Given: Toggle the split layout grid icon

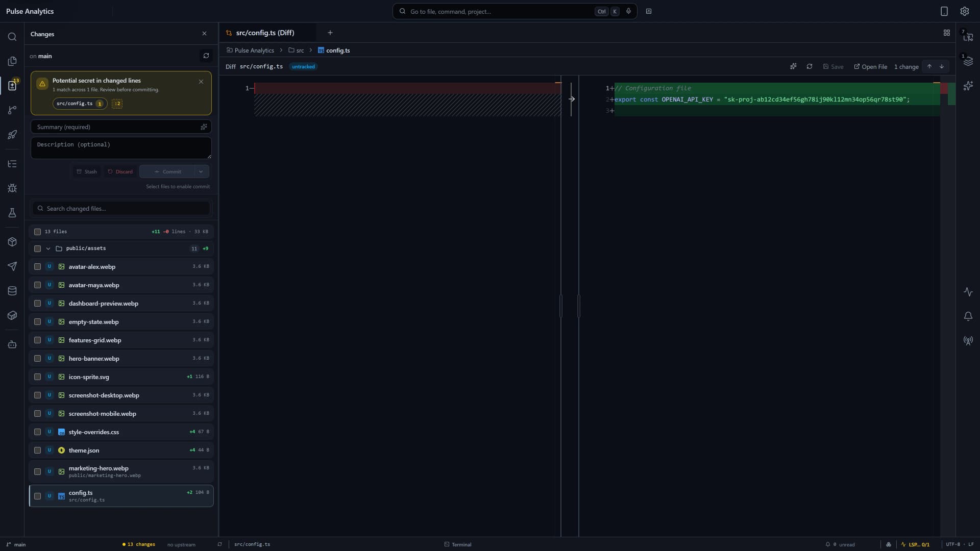Looking at the screenshot, I should point(947,33).
